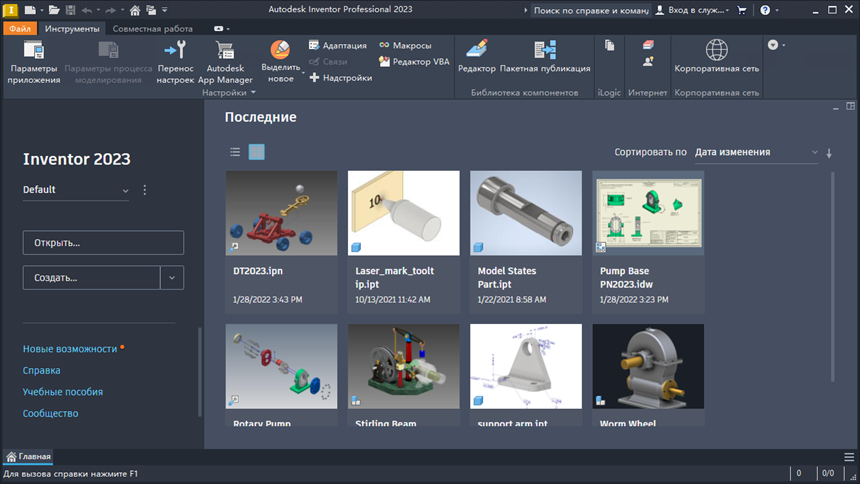Open the Файл menu

(20, 29)
